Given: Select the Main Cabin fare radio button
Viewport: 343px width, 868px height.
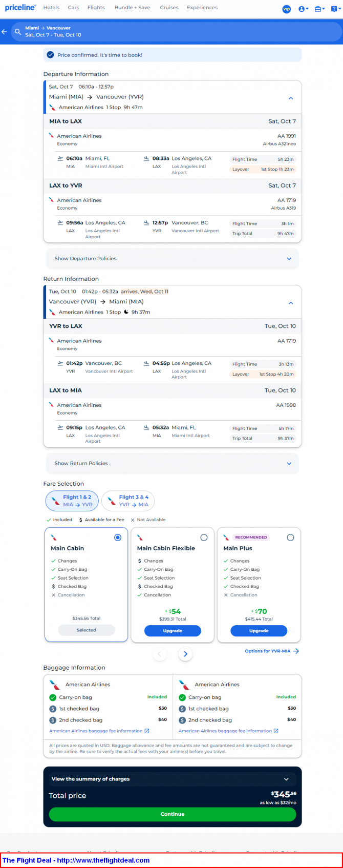Looking at the screenshot, I should pos(118,538).
